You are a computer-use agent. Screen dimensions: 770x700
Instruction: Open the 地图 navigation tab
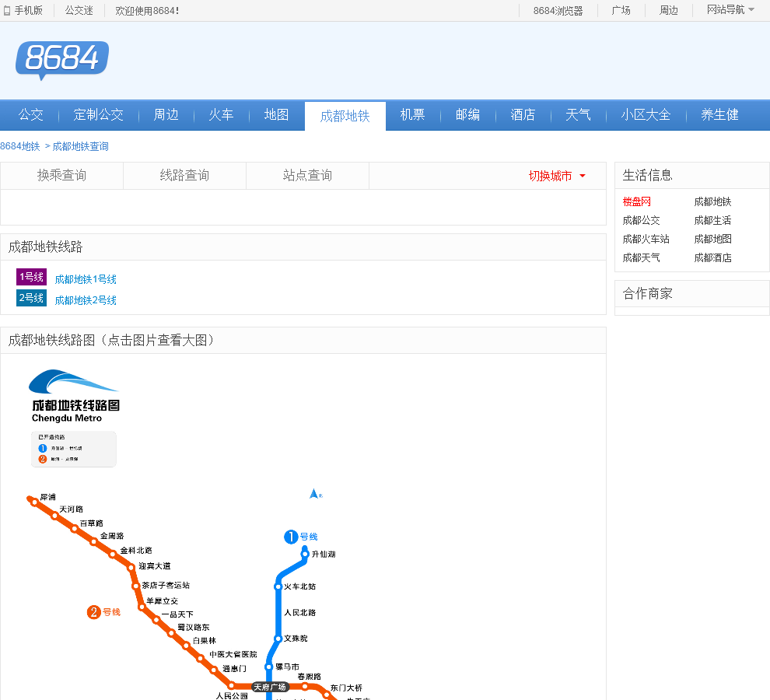276,115
